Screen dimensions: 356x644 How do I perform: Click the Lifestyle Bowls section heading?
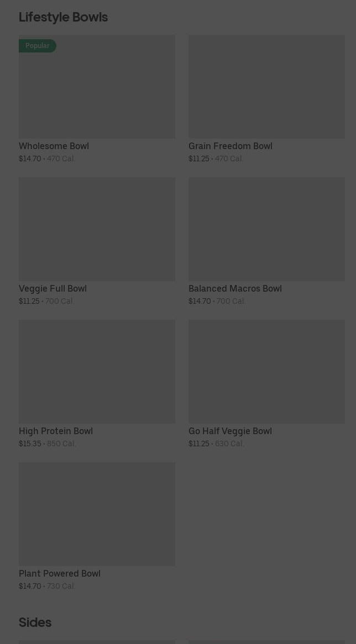[64, 17]
